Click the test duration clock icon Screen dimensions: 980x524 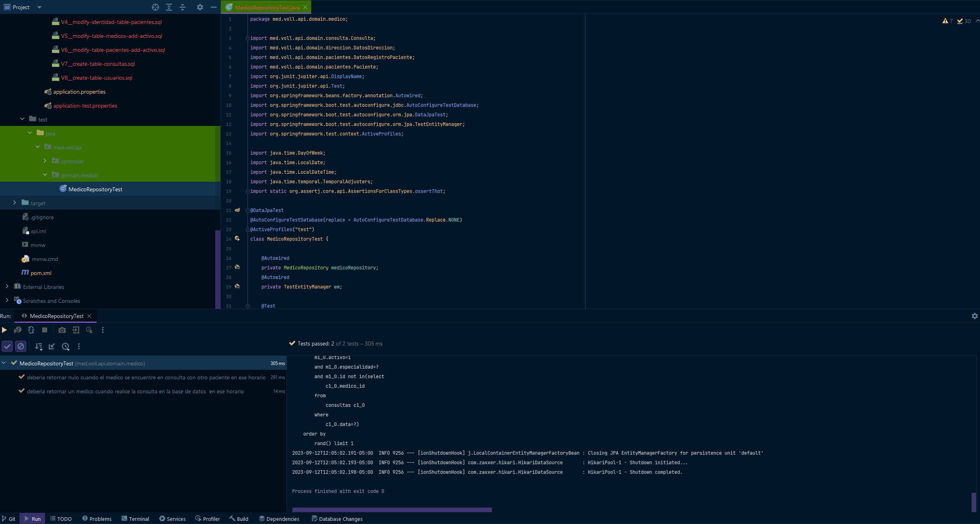[x=66, y=346]
